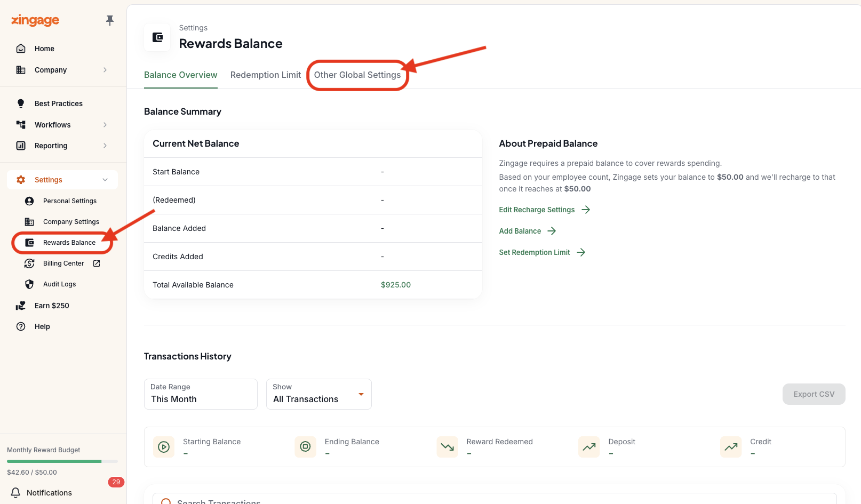
Task: Click the arrow next to Edit Recharge Settings
Action: click(x=586, y=210)
